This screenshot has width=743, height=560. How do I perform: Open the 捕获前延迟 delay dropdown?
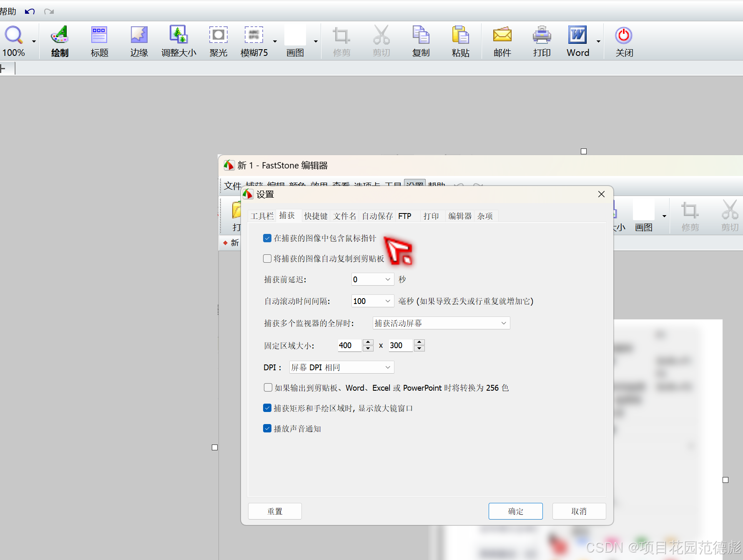[x=373, y=279]
